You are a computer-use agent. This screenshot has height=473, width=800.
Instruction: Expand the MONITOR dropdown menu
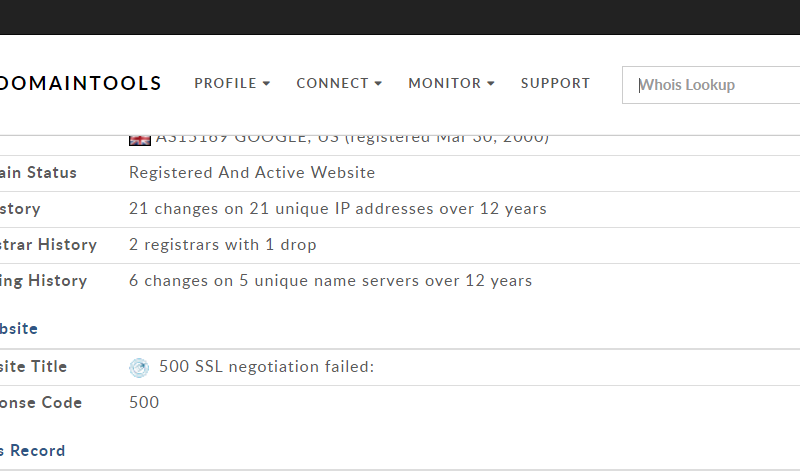click(x=451, y=84)
